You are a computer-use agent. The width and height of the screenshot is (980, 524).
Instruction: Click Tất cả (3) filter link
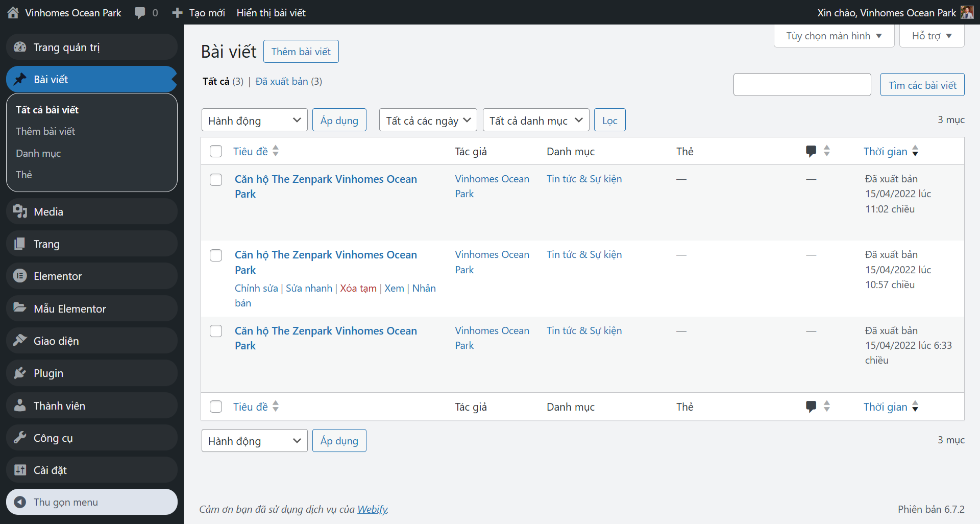click(223, 81)
